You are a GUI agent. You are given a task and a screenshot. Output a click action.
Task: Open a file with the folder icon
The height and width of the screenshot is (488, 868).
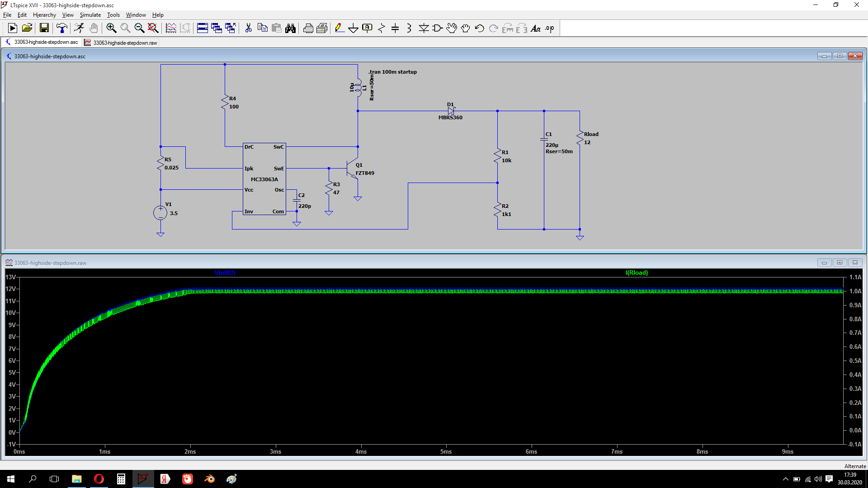coord(27,28)
